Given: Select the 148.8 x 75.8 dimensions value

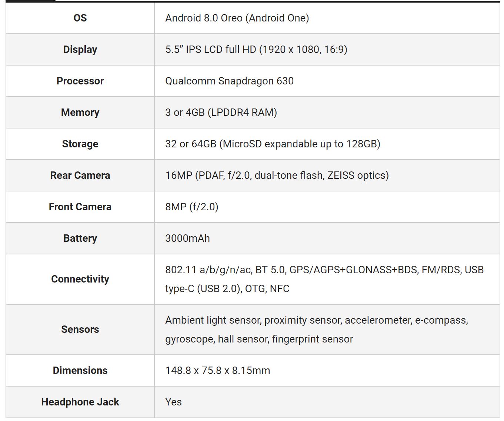Looking at the screenshot, I should pyautogui.click(x=217, y=370).
